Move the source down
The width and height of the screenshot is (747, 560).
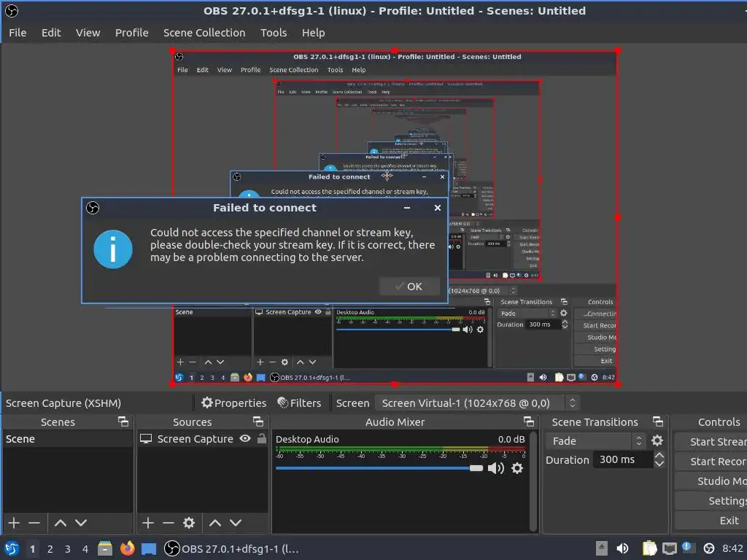[236, 523]
